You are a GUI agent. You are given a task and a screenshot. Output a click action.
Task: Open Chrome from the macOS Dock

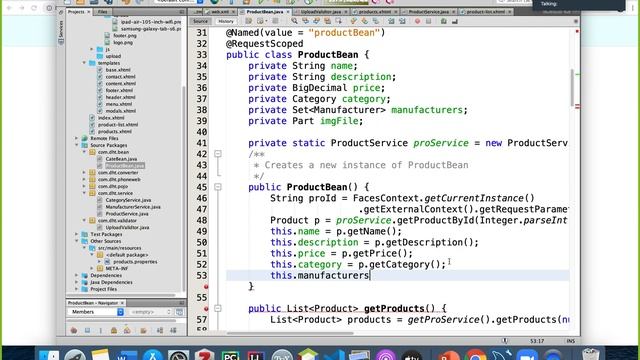point(476,356)
